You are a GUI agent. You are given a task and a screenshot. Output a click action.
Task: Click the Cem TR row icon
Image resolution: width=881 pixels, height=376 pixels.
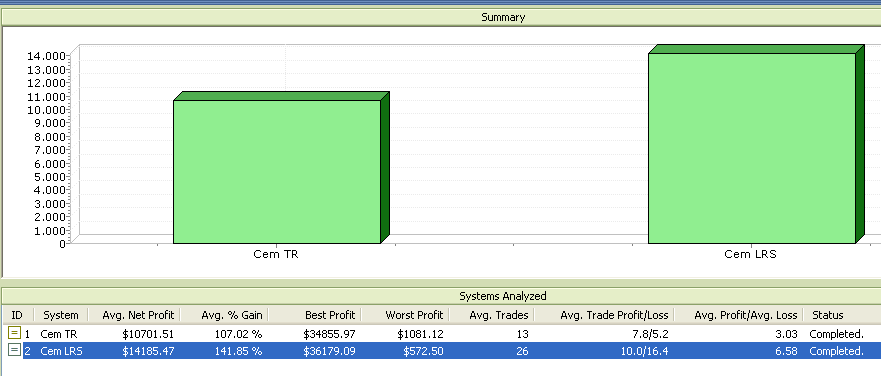14,333
